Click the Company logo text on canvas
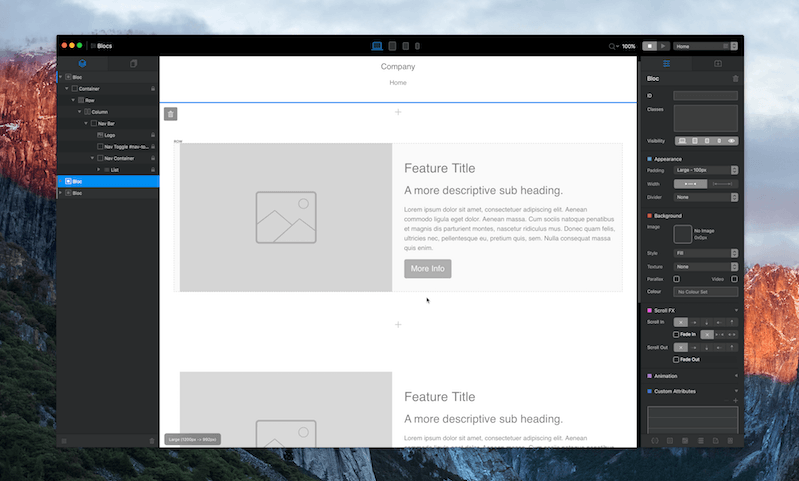The width and height of the screenshot is (799, 481). [x=398, y=66]
